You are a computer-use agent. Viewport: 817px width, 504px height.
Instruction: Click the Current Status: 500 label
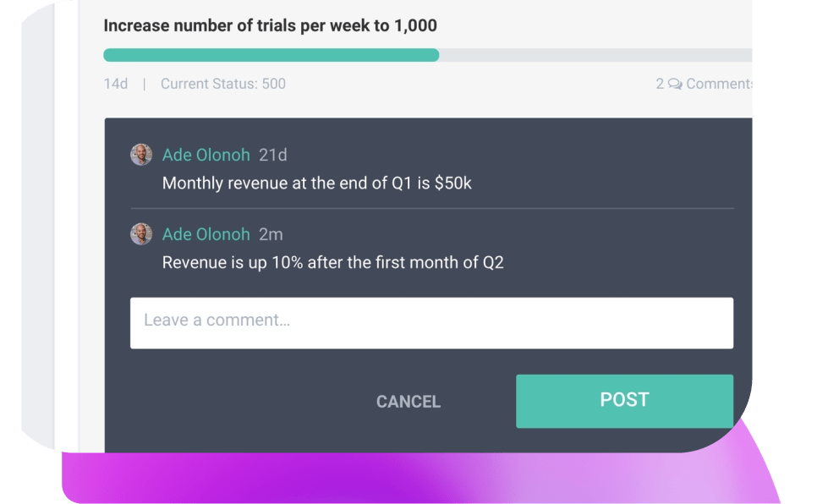pos(223,84)
